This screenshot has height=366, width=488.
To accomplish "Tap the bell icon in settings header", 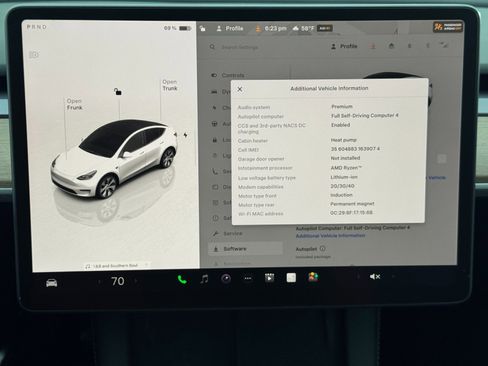I will pos(410,46).
